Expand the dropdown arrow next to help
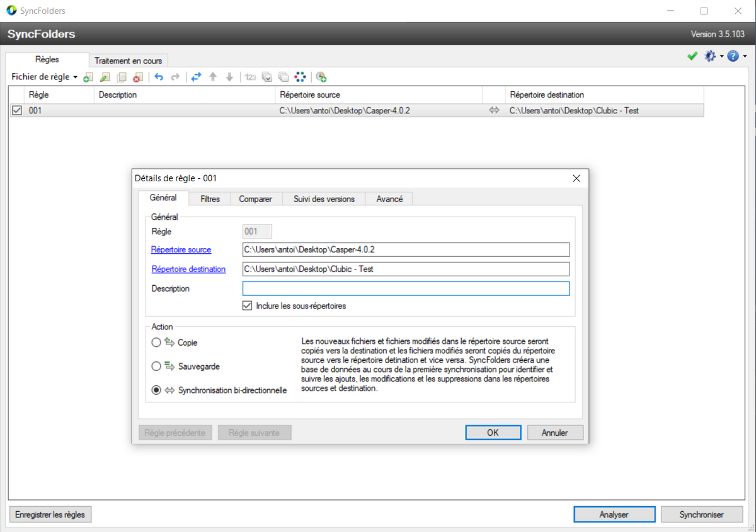The width and height of the screenshot is (756, 532). 745,57
